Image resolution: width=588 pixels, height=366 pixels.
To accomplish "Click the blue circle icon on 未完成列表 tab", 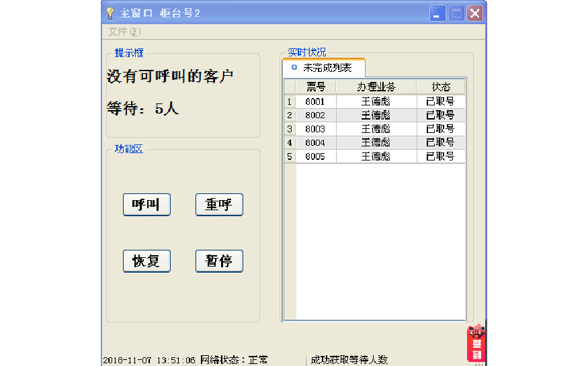I will tap(294, 67).
